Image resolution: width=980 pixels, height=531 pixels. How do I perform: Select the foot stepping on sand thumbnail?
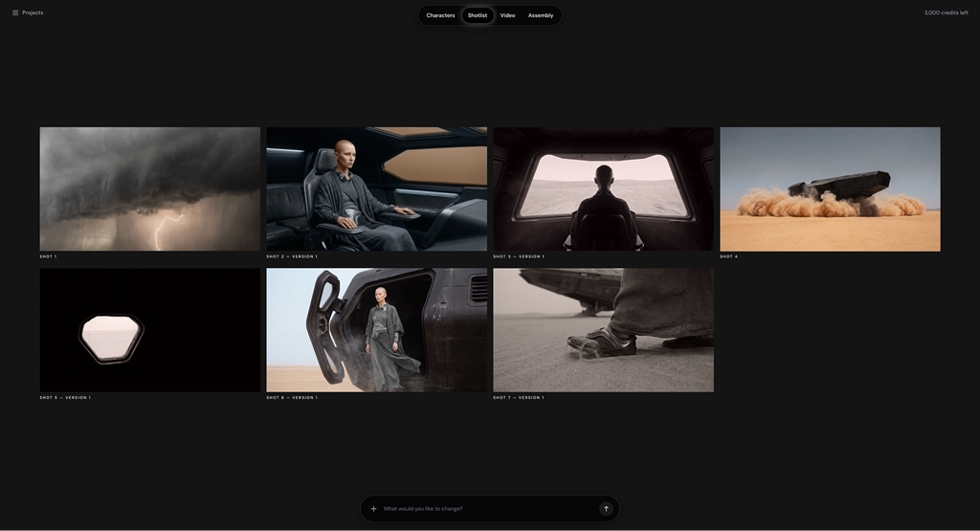pyautogui.click(x=603, y=330)
